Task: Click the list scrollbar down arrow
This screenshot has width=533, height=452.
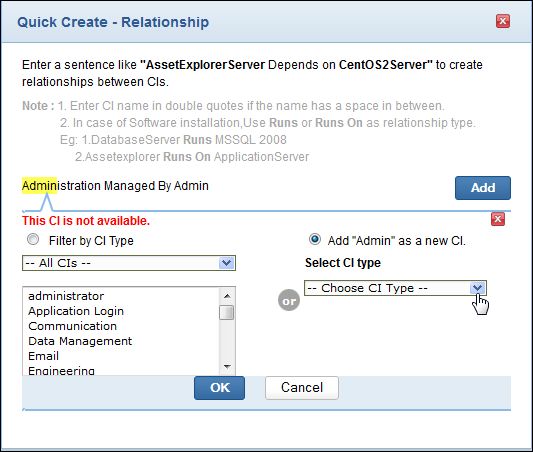Action: point(227,367)
